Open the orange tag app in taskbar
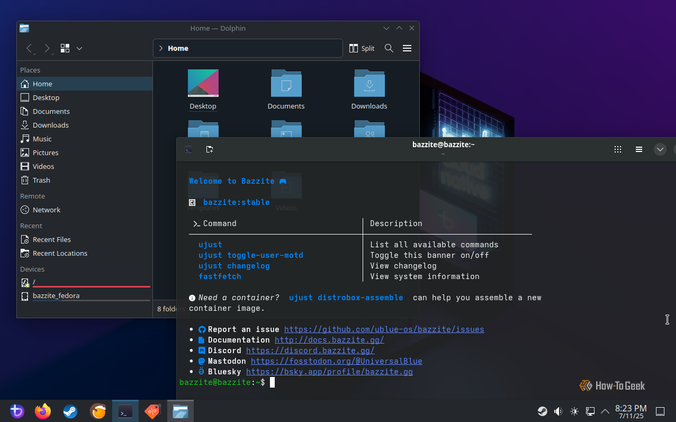 click(x=152, y=411)
